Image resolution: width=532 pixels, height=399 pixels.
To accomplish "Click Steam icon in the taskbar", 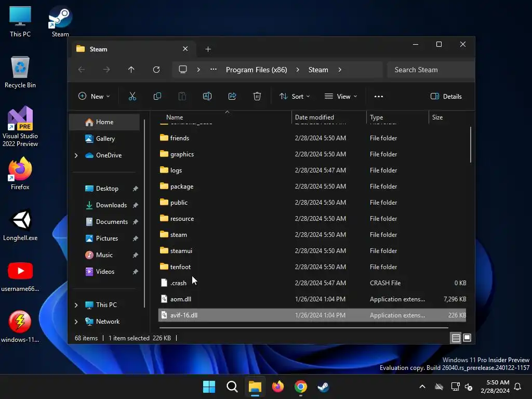I will point(323,387).
